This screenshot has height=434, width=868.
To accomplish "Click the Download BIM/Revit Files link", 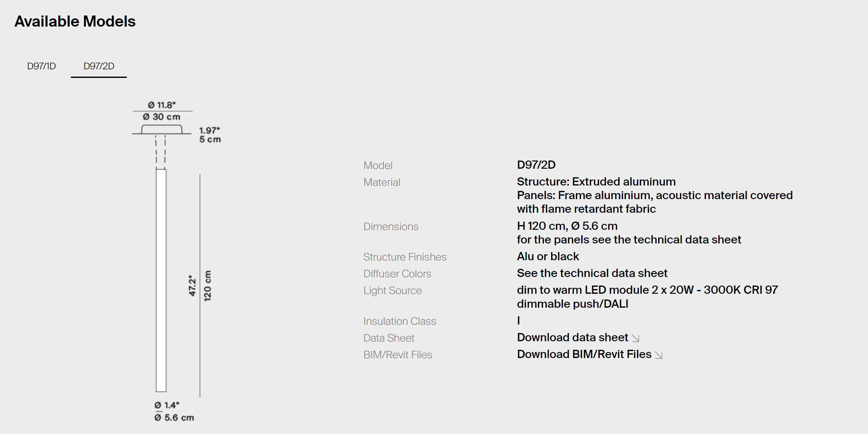I will coord(584,354).
